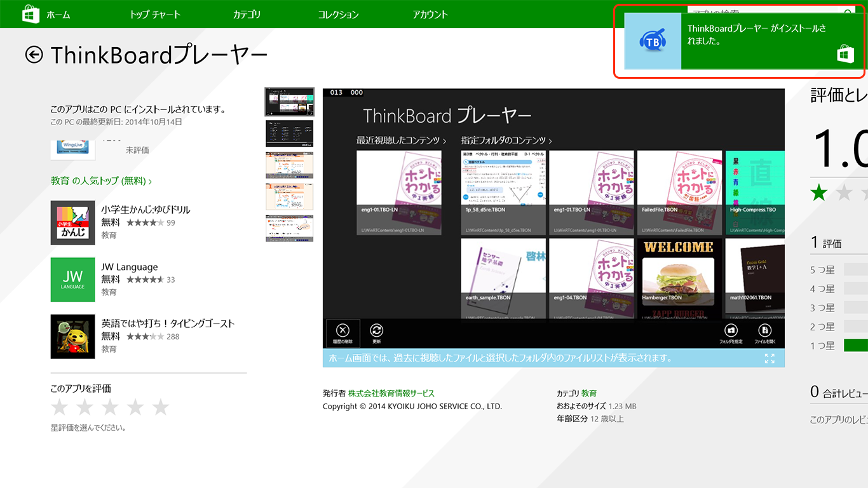Select the fourth screenshot thumbnail

[x=289, y=197]
